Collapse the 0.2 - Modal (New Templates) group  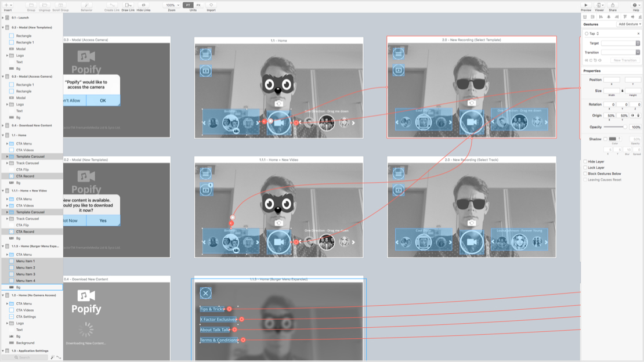point(3,27)
